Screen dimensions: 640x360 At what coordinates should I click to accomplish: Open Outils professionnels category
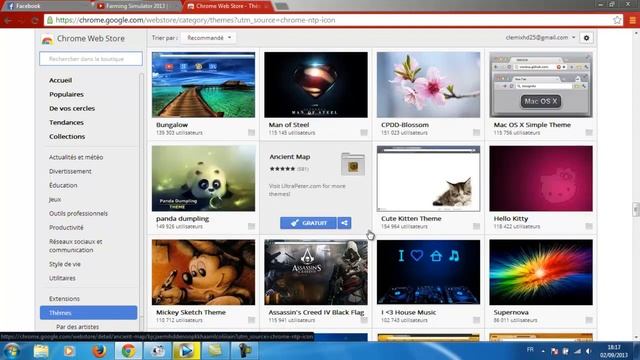point(78,213)
